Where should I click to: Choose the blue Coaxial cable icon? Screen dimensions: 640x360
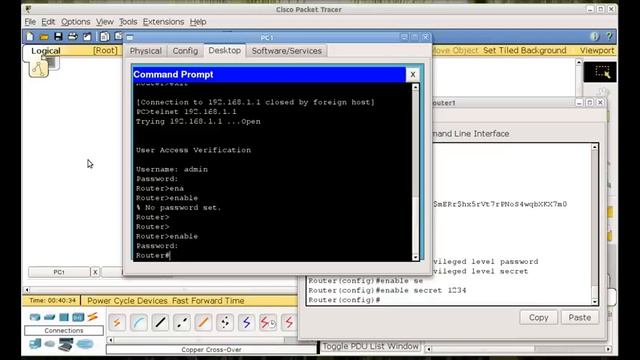tap(247, 322)
